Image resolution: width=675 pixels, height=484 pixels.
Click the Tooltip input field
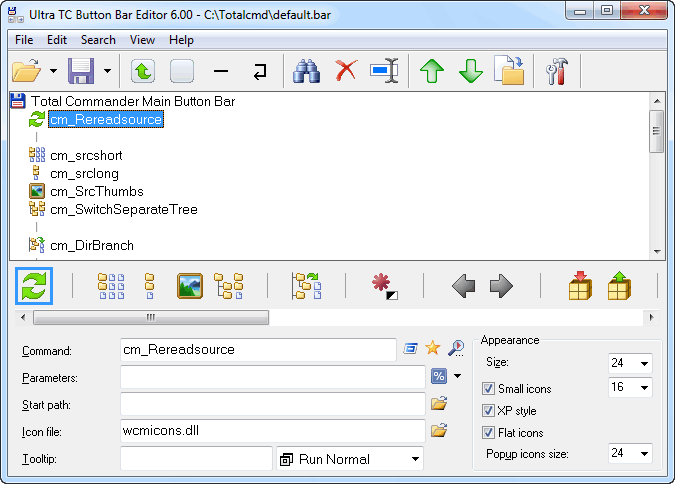coord(196,458)
